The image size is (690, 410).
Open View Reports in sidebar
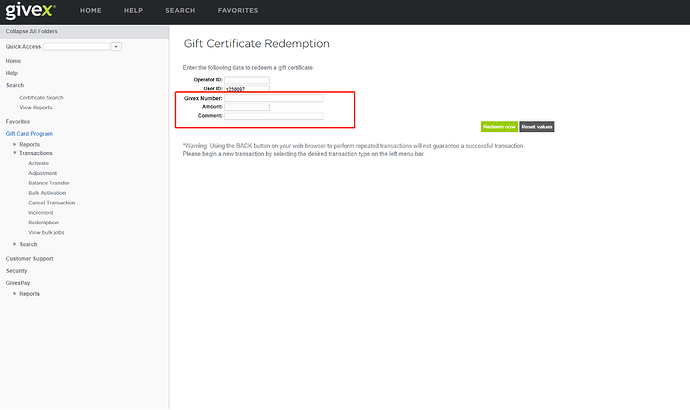pyautogui.click(x=36, y=107)
